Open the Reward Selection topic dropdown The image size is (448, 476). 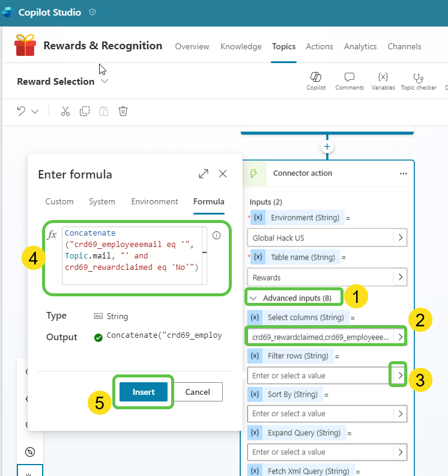pyautogui.click(x=104, y=81)
